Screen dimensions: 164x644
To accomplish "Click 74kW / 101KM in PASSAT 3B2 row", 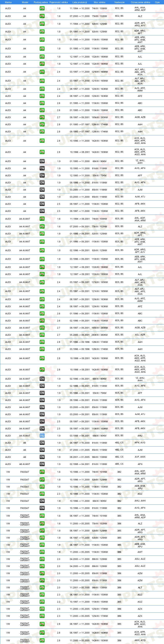I will 99,472.
